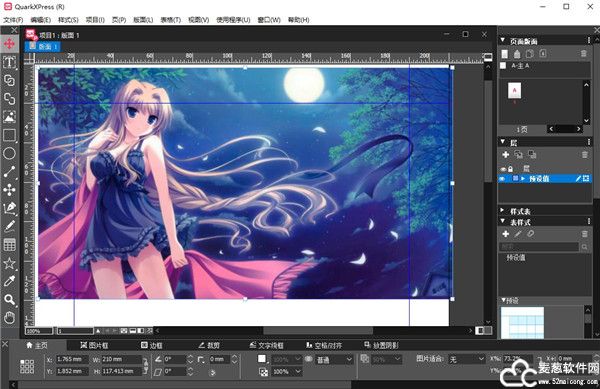Select the Freehand pencil drawing tool
Screen dimensions: 600x389
click(x=9, y=226)
